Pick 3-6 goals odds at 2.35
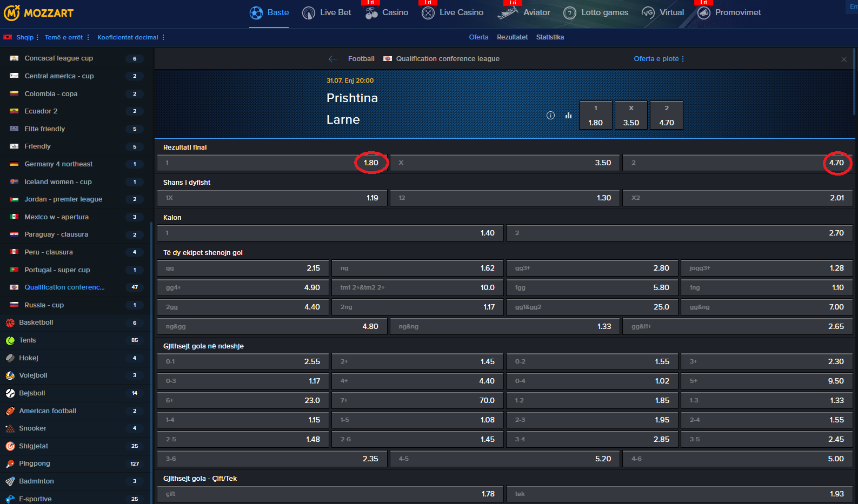The image size is (858, 504). [x=272, y=459]
